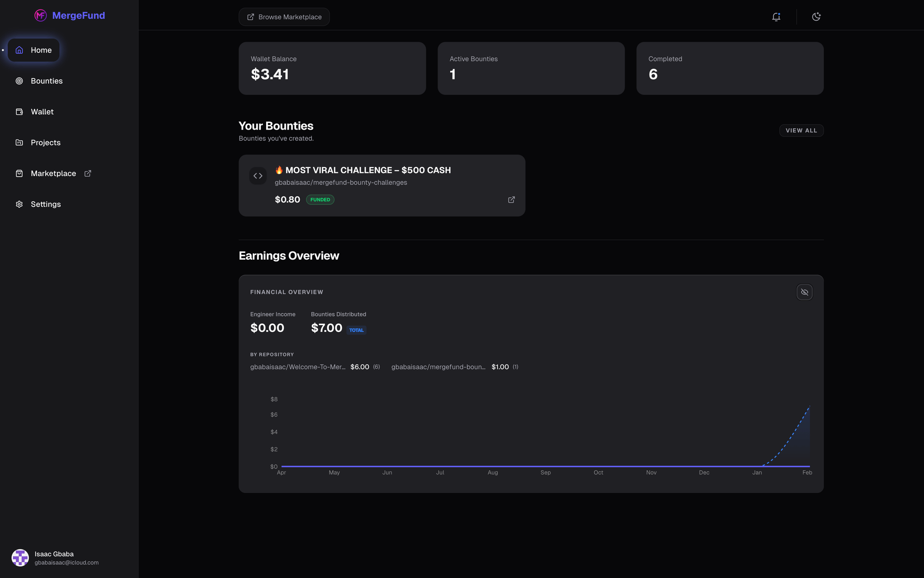The height and width of the screenshot is (578, 924).
Task: Click Isaac Gbaba's profile avatar
Action: (x=20, y=557)
